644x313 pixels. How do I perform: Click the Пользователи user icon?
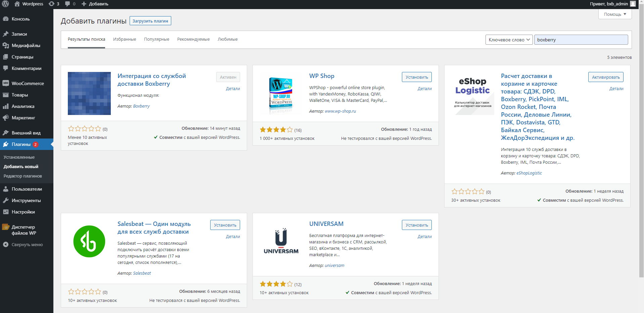point(6,189)
